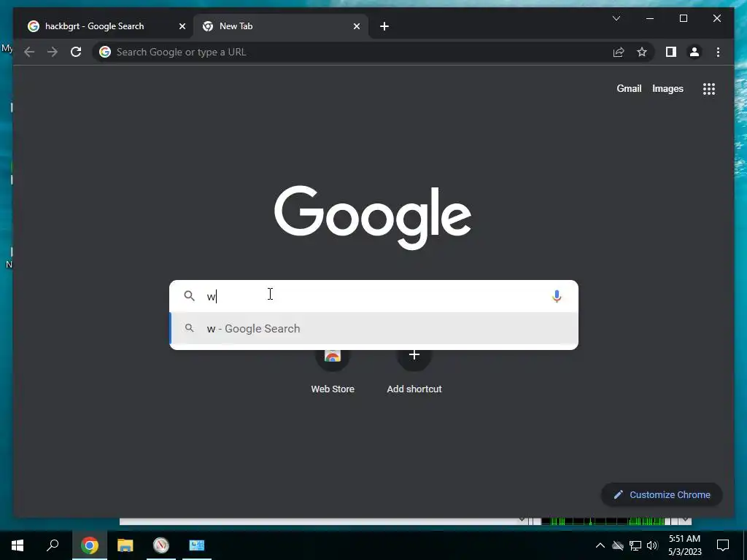Viewport: 747px width, 560px height.
Task: Open the Windows Start menu
Action: [18, 545]
